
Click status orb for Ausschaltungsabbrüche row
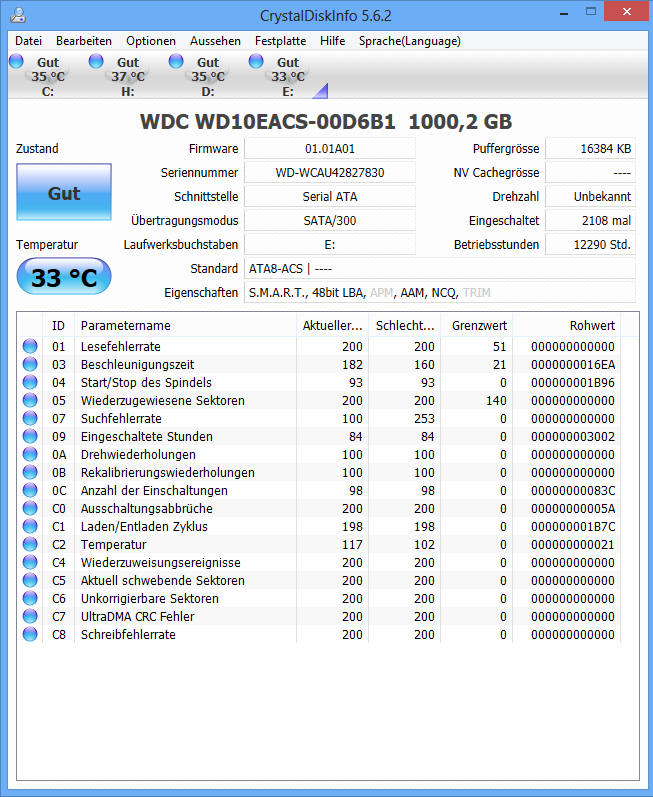[30, 508]
